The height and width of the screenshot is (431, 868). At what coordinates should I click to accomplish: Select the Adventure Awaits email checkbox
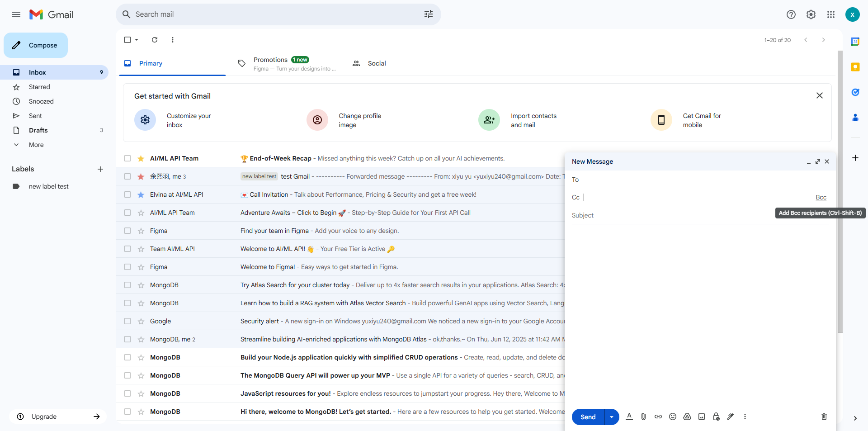127,213
